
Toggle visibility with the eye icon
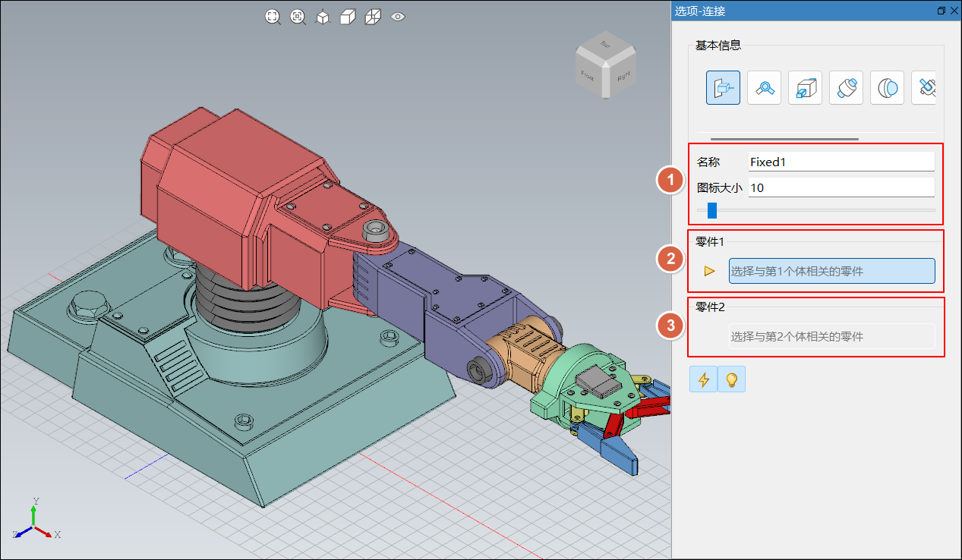point(398,16)
